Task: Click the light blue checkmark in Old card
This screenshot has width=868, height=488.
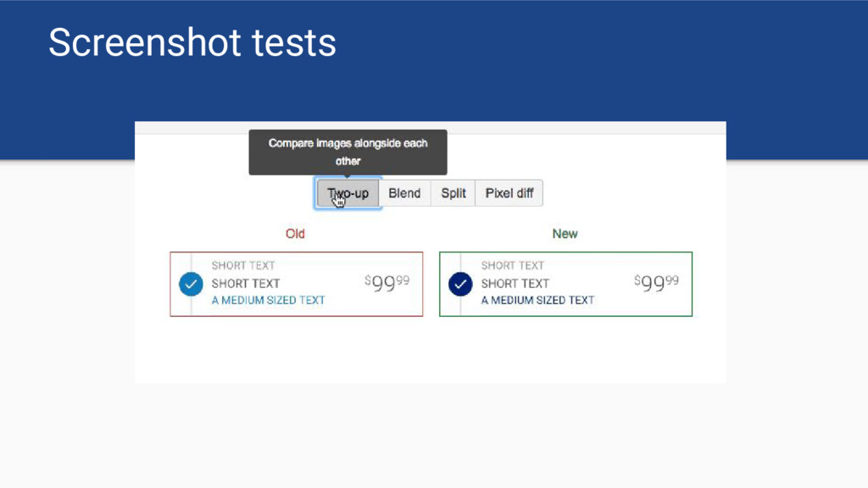Action: pos(191,284)
